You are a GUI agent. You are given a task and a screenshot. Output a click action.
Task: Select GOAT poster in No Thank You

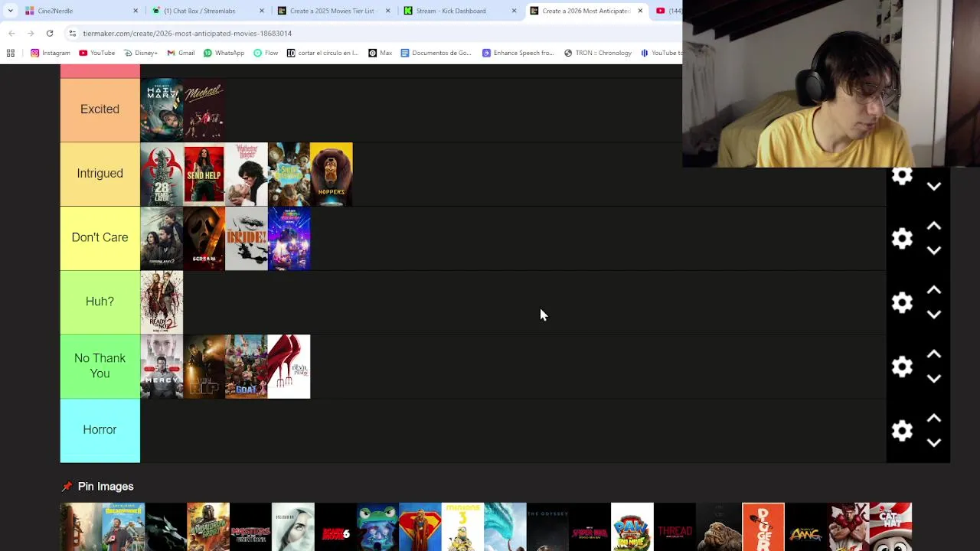[247, 367]
